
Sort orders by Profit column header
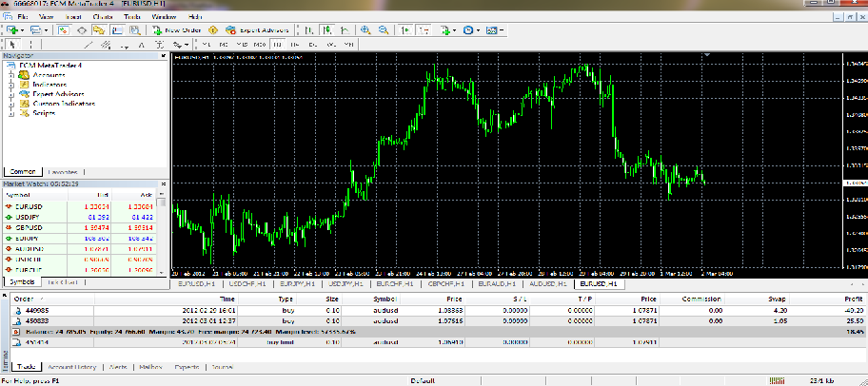point(856,299)
